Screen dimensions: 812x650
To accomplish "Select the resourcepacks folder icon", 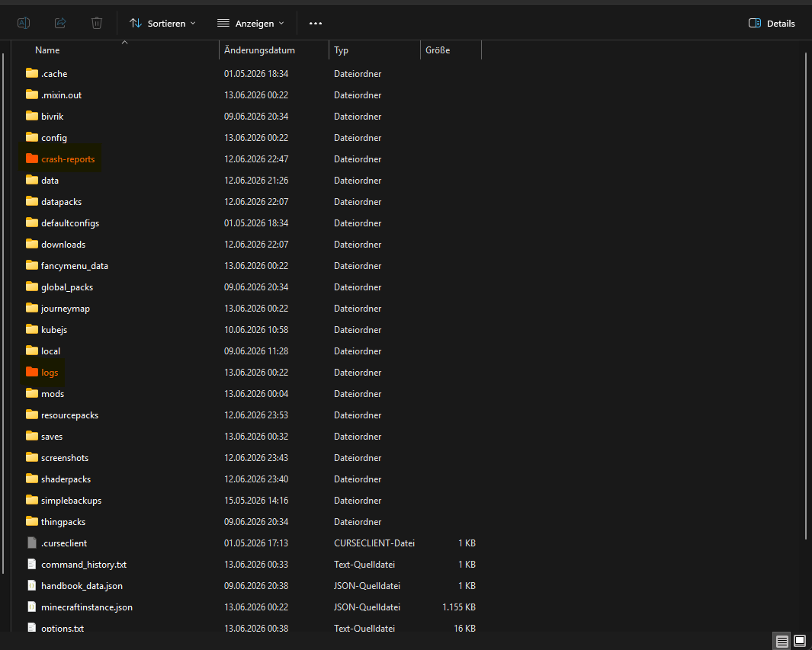I will pyautogui.click(x=32, y=415).
